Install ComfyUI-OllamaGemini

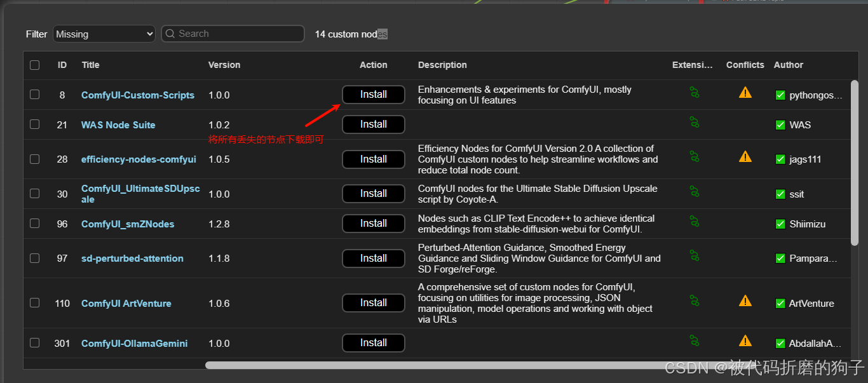pos(374,343)
